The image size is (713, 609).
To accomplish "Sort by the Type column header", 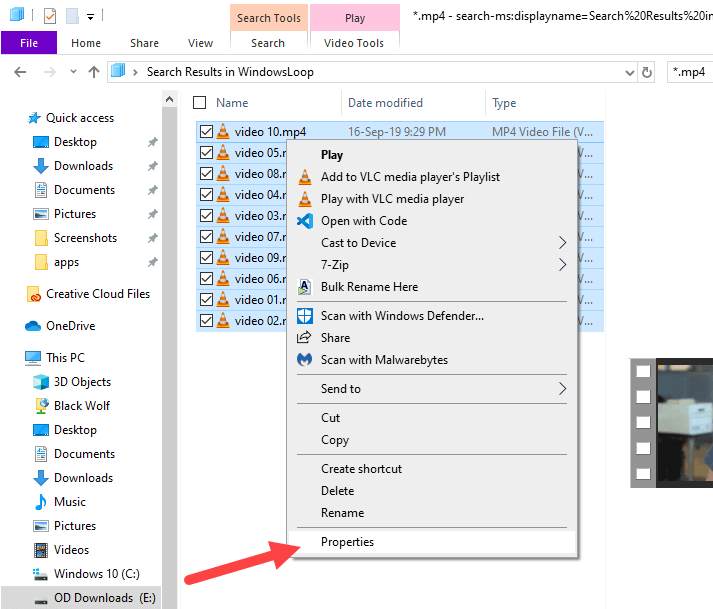I will tap(504, 103).
